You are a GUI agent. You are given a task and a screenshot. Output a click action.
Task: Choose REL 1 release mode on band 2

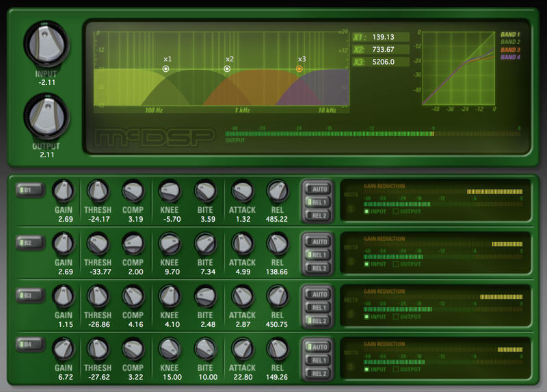(x=319, y=255)
